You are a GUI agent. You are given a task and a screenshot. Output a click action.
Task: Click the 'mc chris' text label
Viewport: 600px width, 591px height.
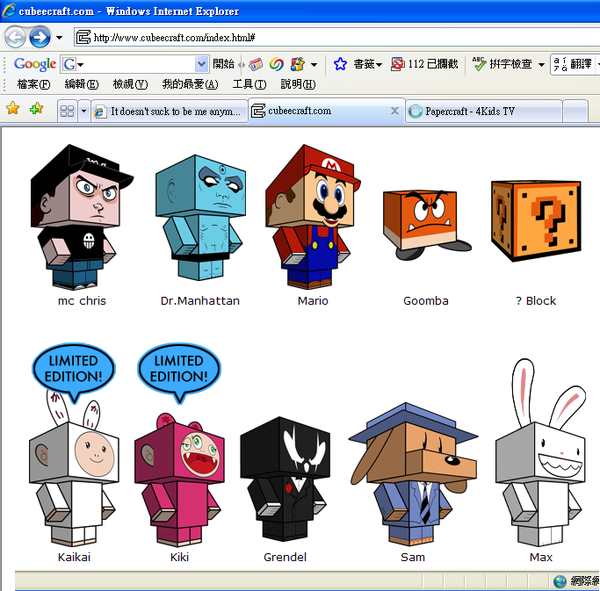click(82, 301)
